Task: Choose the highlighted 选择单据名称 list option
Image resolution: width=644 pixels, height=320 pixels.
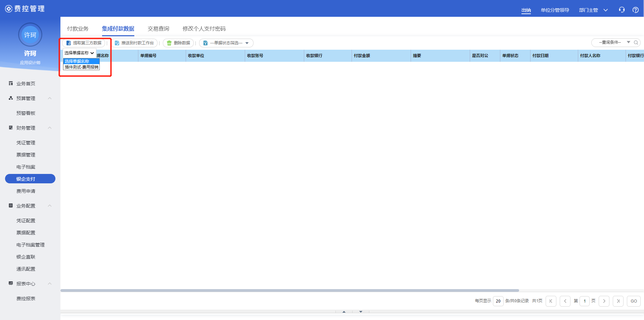Action: pyautogui.click(x=82, y=61)
